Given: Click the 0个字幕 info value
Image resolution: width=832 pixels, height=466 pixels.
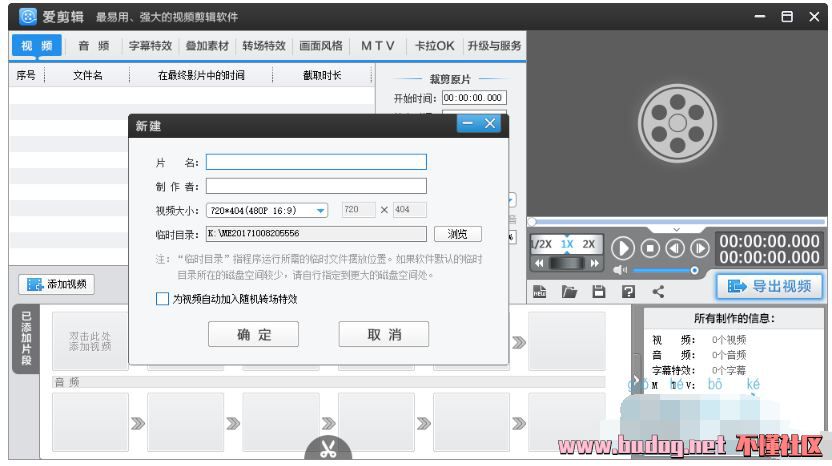Looking at the screenshot, I should 729,370.
